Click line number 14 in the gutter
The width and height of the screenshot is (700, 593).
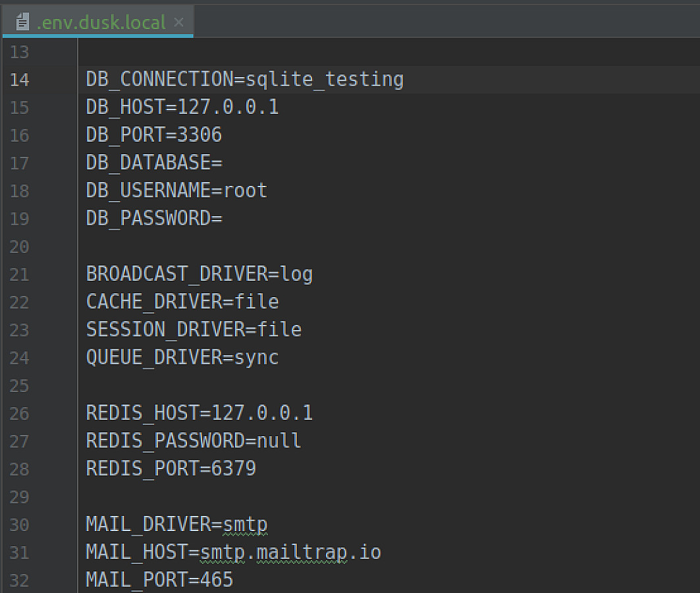click(20, 80)
